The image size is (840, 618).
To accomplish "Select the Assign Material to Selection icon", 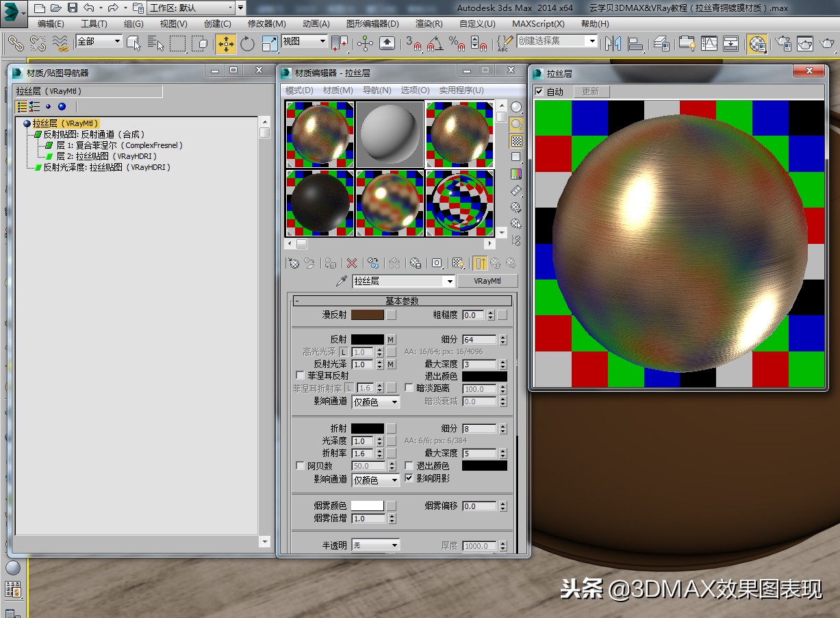I will tap(329, 262).
